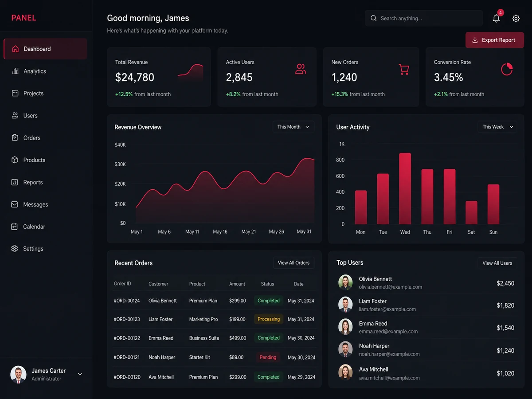Click the Projects folder icon
This screenshot has width=532, height=399.
point(15,93)
